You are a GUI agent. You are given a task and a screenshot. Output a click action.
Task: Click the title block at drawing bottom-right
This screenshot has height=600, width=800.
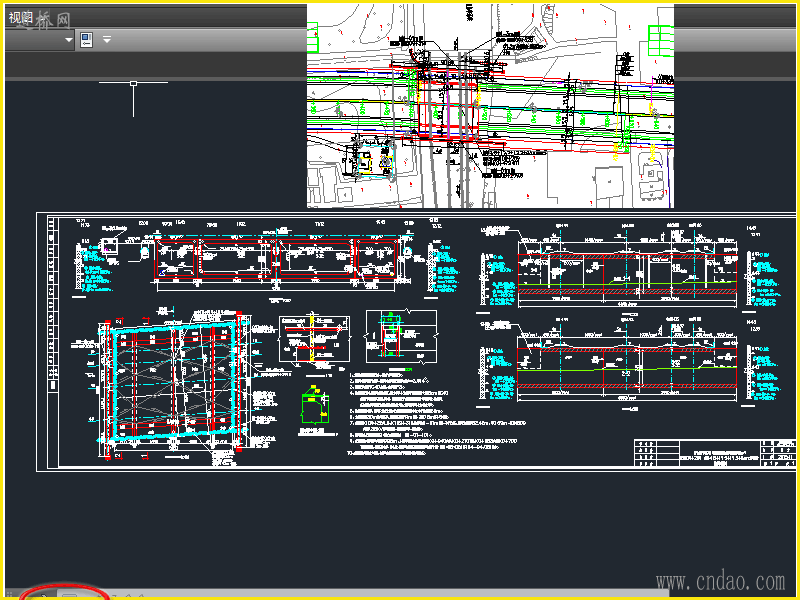click(x=714, y=453)
